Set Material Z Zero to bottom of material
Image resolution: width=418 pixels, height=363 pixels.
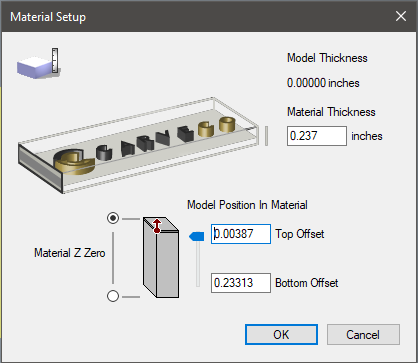(113, 296)
